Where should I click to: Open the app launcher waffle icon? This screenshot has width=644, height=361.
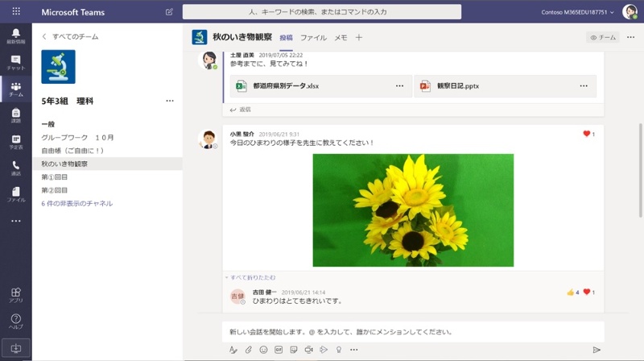point(16,12)
